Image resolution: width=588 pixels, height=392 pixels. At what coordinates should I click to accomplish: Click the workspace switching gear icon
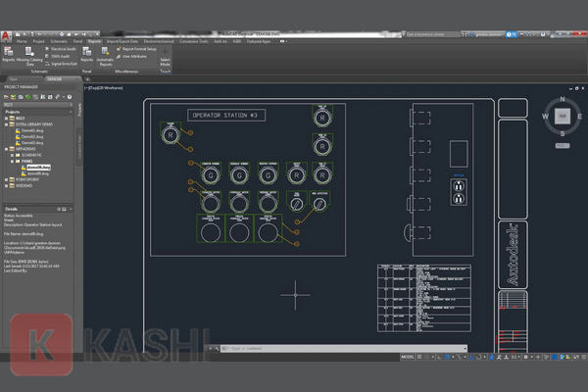[x=525, y=357]
